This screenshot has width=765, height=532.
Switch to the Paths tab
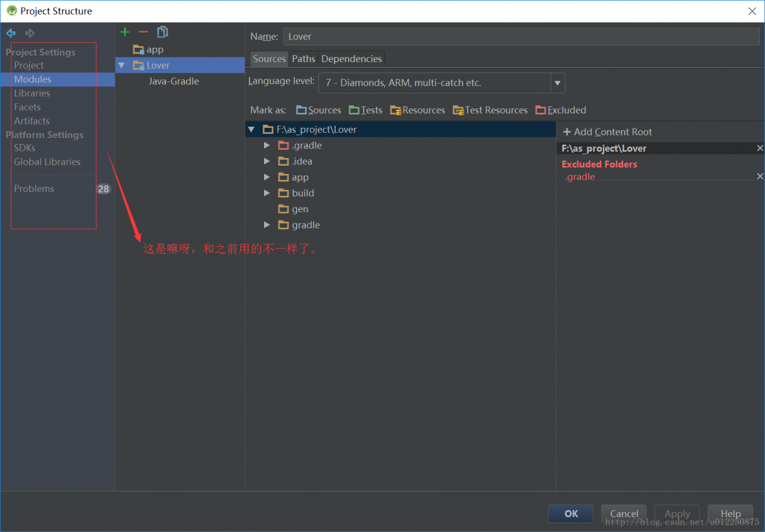pos(303,59)
